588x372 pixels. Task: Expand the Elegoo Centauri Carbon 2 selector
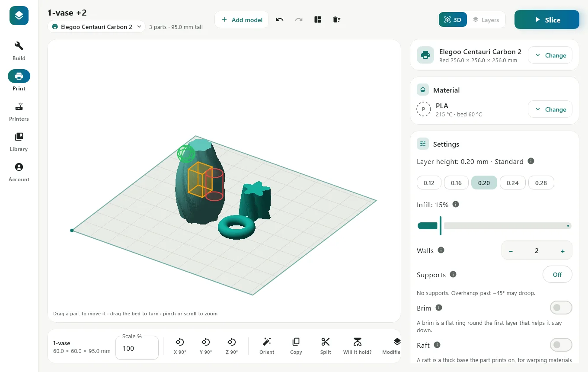[x=96, y=26]
